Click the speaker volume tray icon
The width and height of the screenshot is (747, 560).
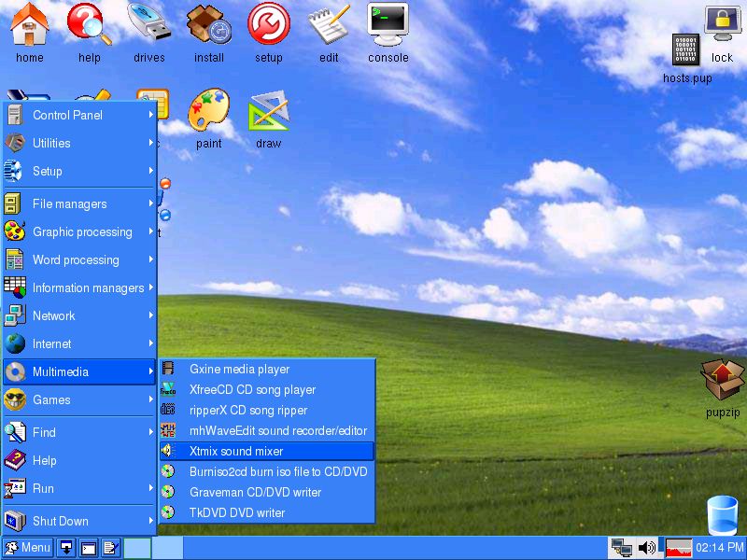(646, 548)
